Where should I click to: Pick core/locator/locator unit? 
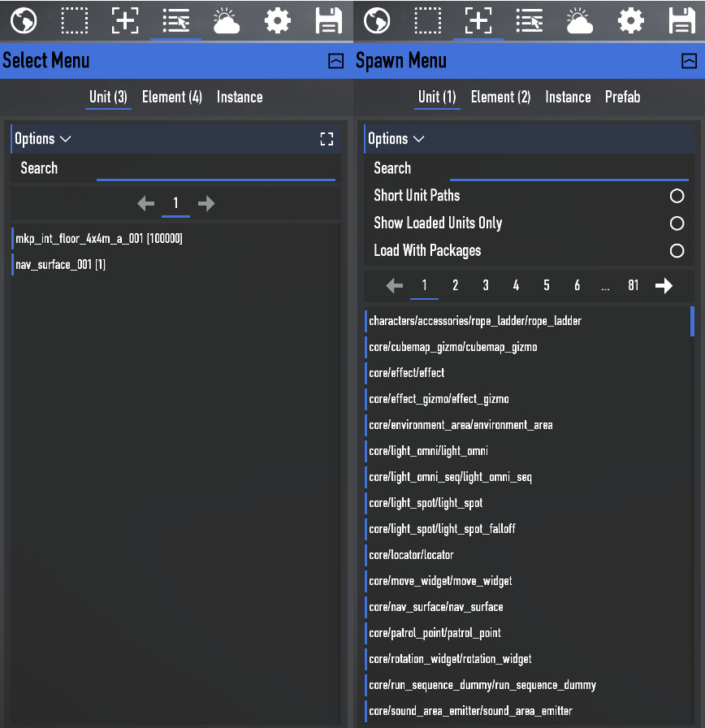point(527,555)
